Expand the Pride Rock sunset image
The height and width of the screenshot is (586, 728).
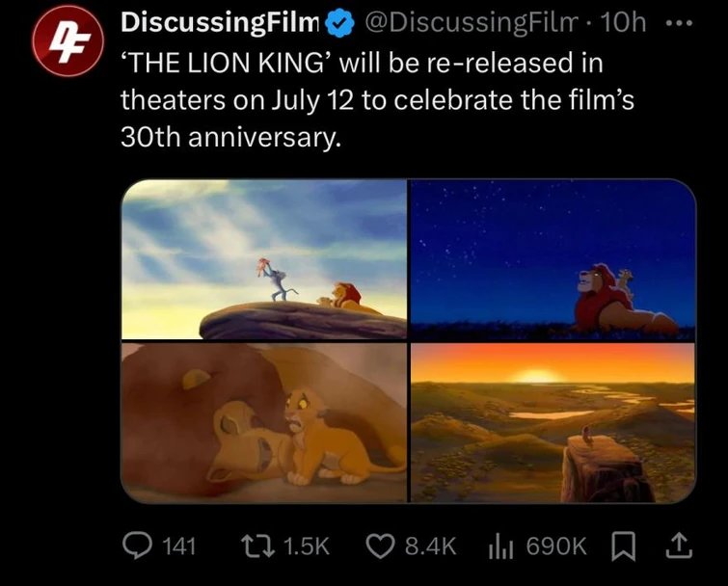coord(553,422)
